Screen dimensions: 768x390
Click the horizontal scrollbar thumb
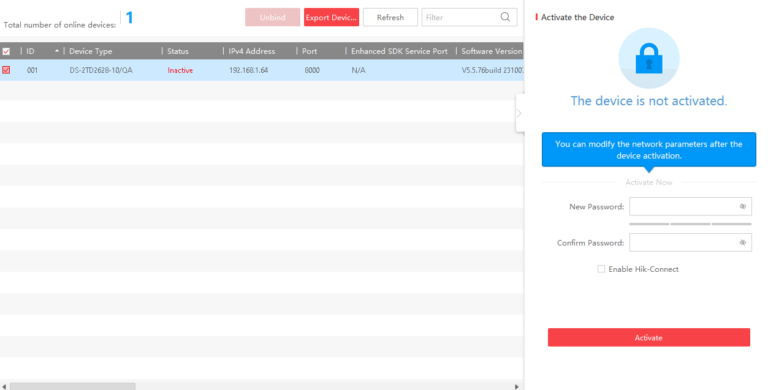(x=72, y=386)
